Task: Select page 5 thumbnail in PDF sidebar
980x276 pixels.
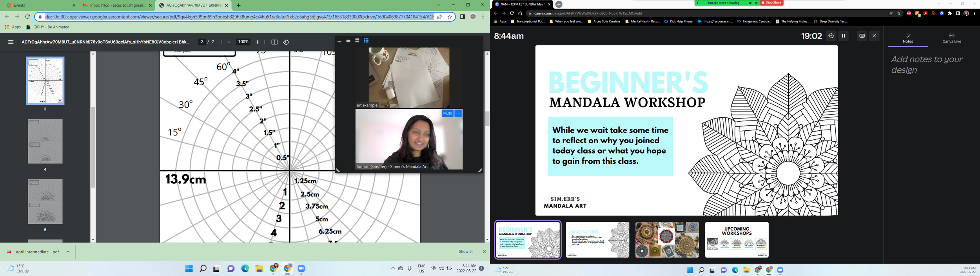Action: (45, 202)
